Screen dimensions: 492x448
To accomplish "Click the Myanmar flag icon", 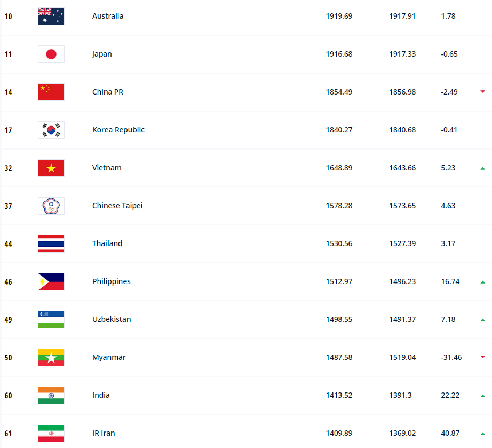I will pyautogui.click(x=51, y=357).
